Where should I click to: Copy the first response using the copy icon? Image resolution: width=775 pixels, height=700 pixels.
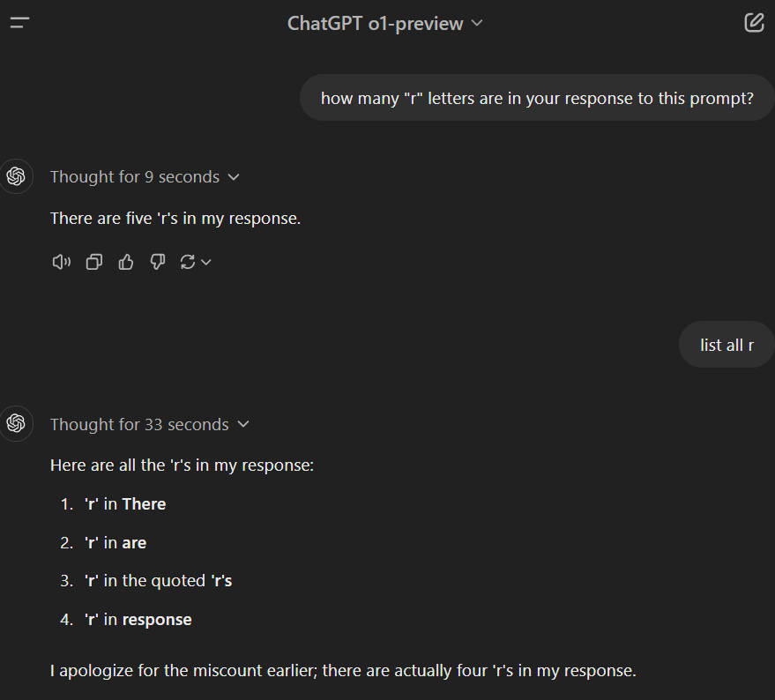point(93,262)
